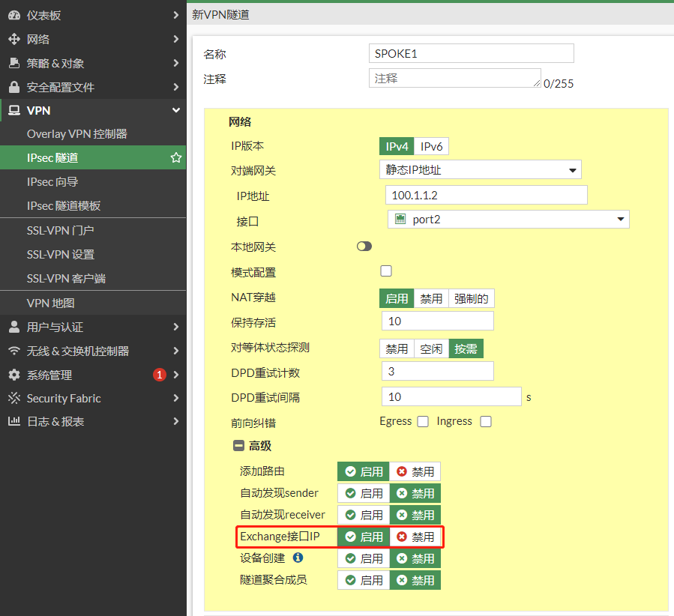The width and height of the screenshot is (674, 616).
Task: Enable the Egress forward error correction checkbox
Action: [423, 422]
